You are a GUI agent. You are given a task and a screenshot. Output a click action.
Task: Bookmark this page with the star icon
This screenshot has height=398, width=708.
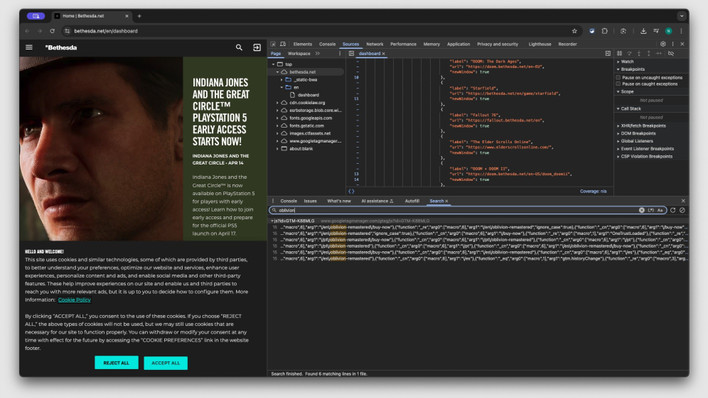(x=574, y=31)
